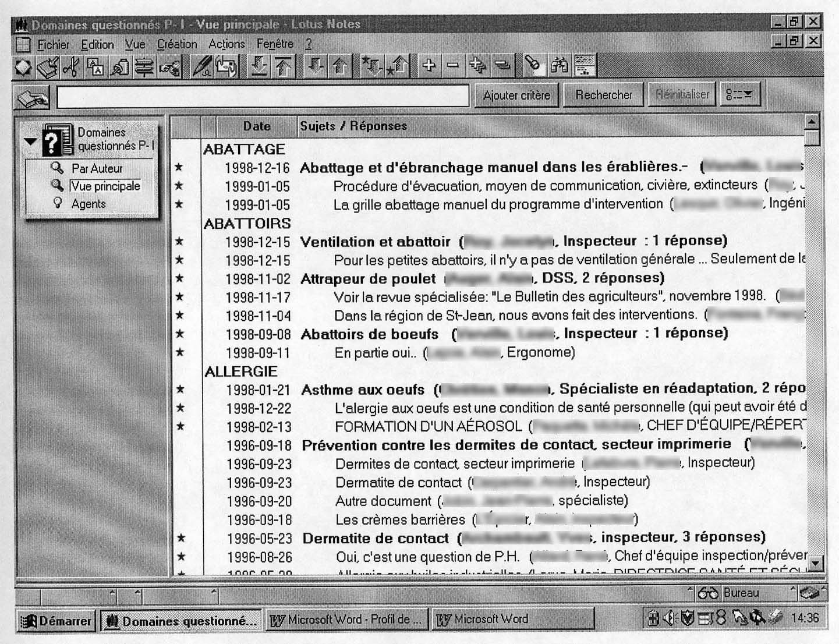Open the Fichier menu

coord(53,44)
